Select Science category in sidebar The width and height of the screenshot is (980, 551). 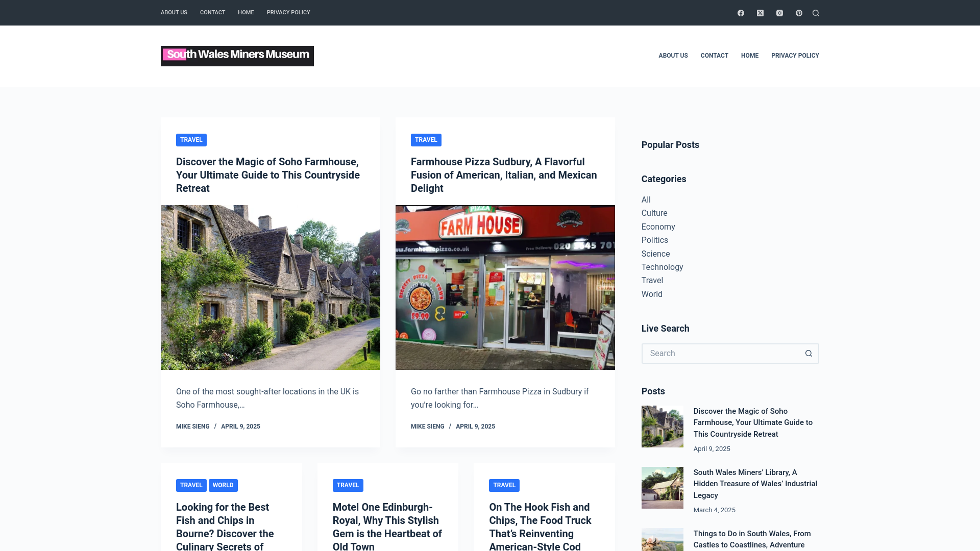pyautogui.click(x=656, y=254)
